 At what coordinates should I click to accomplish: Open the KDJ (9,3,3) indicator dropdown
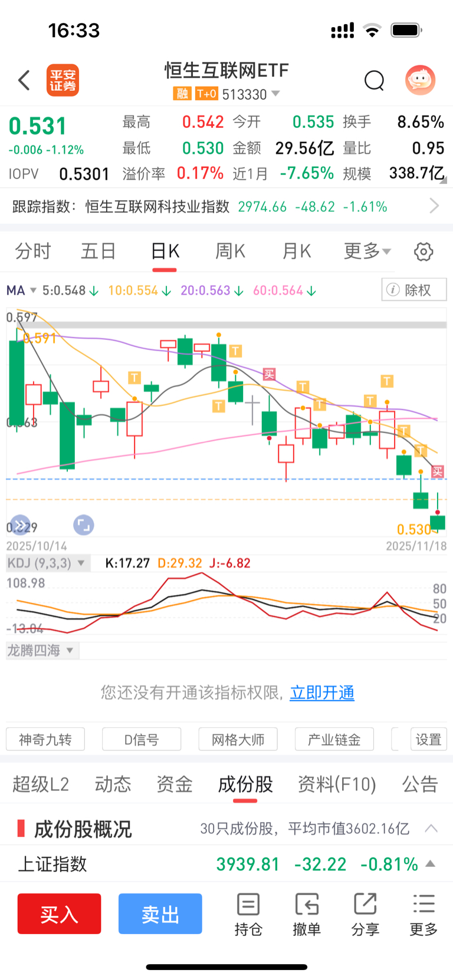[x=48, y=563]
